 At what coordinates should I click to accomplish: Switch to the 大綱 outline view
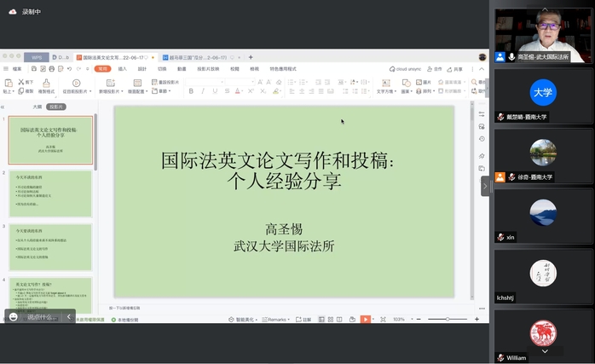pyautogui.click(x=37, y=107)
